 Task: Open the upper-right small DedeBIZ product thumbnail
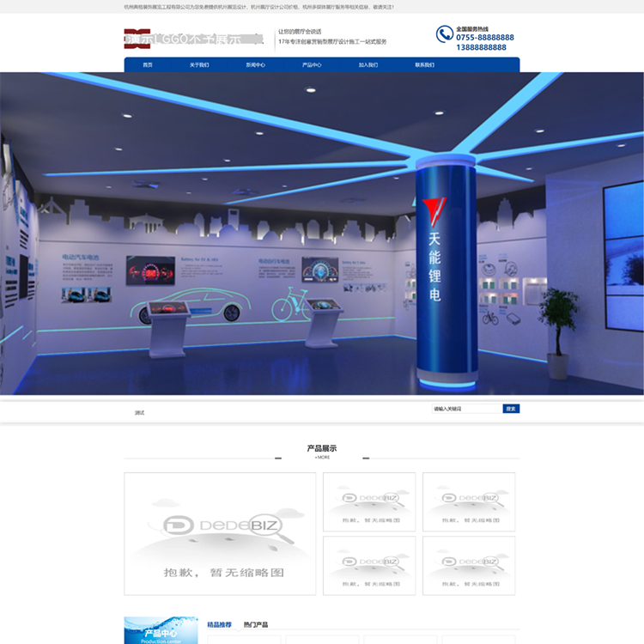[469, 502]
